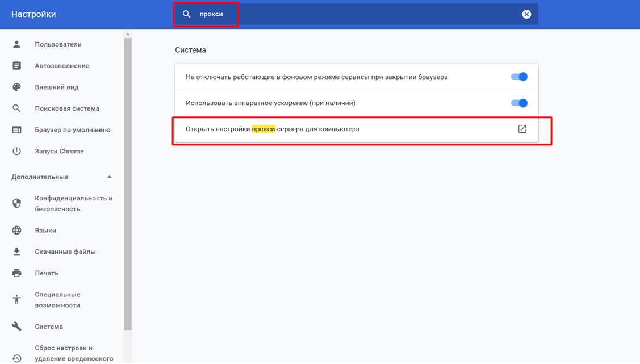The width and height of the screenshot is (640, 364).
Task: Click the Браузер по умолчанию window icon
Action: (16, 130)
